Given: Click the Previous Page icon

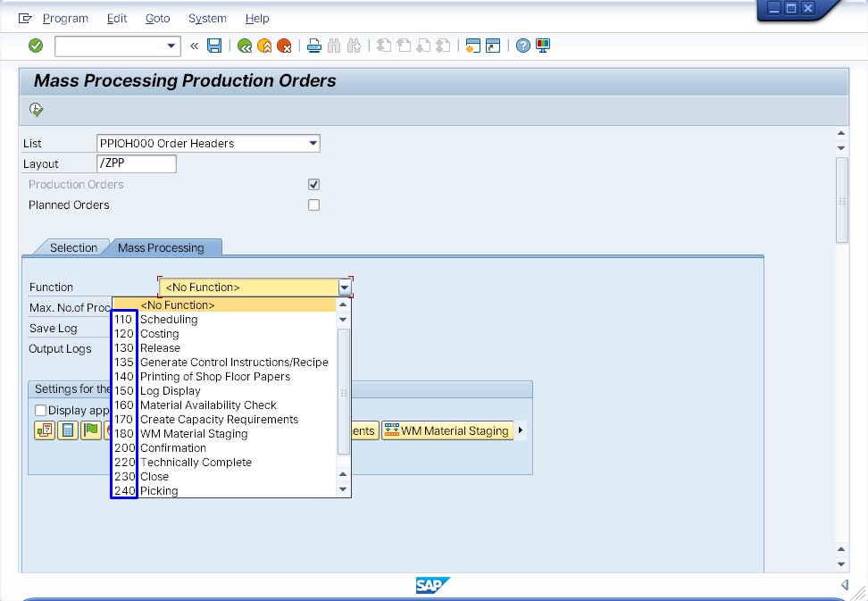Looking at the screenshot, I should click(404, 46).
